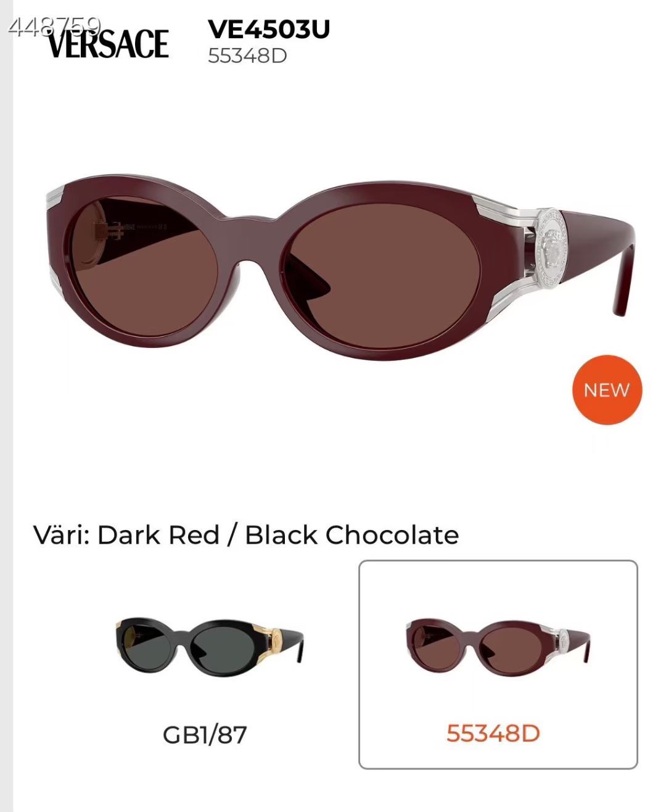Image resolution: width=666 pixels, height=812 pixels.
Task: Click the GB1/87 color code label
Action: click(205, 734)
